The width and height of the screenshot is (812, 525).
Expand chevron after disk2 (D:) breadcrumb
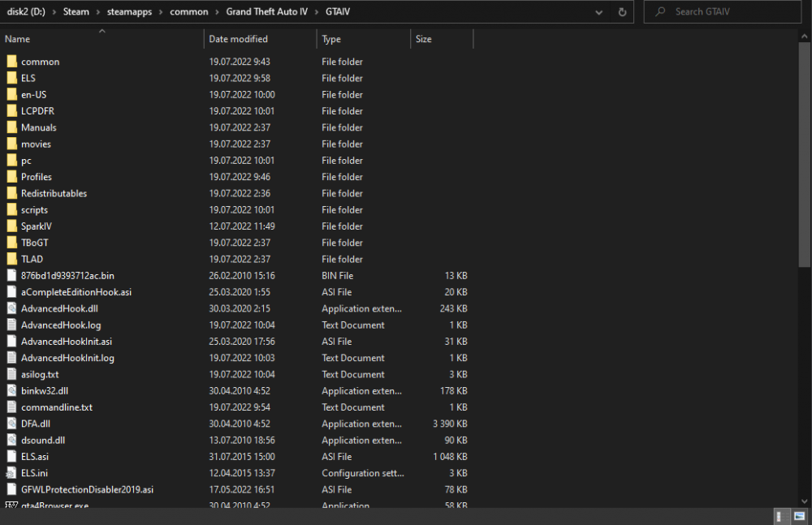[54, 12]
